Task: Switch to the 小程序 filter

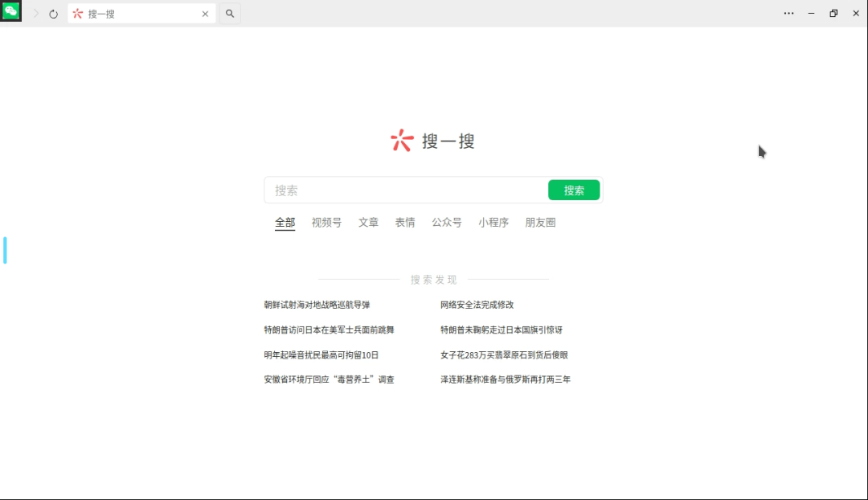Action: [493, 223]
